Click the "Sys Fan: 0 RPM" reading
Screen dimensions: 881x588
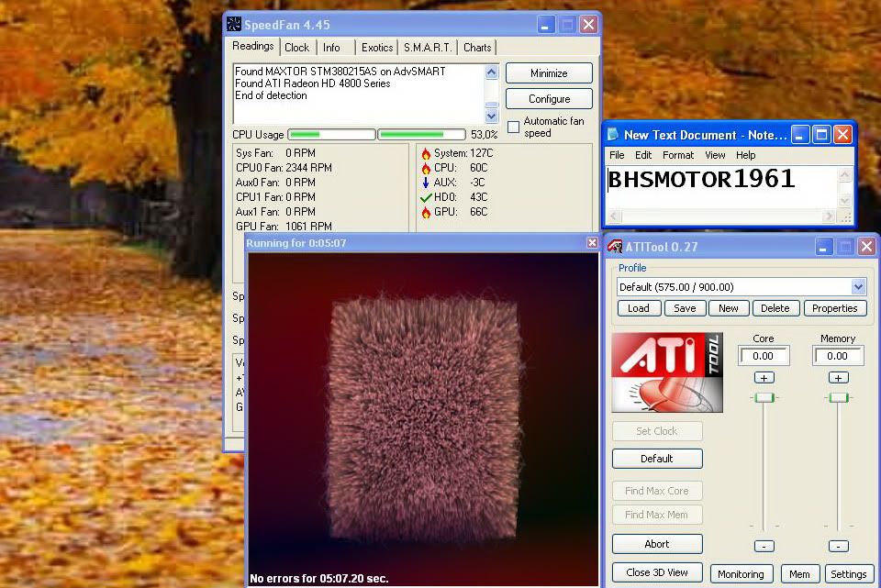tap(275, 153)
